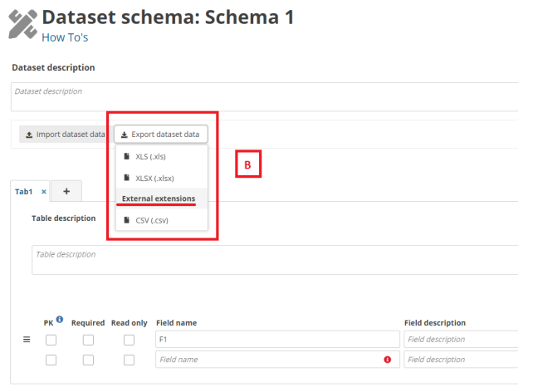533x392 pixels.
Task: Enable the Required checkbox for field F1
Action: coord(88,340)
